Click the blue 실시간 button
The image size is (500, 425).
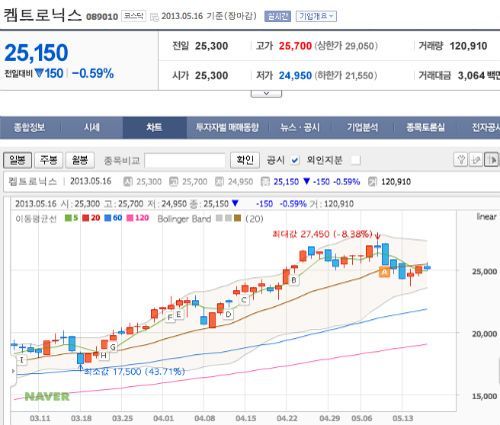277,16
